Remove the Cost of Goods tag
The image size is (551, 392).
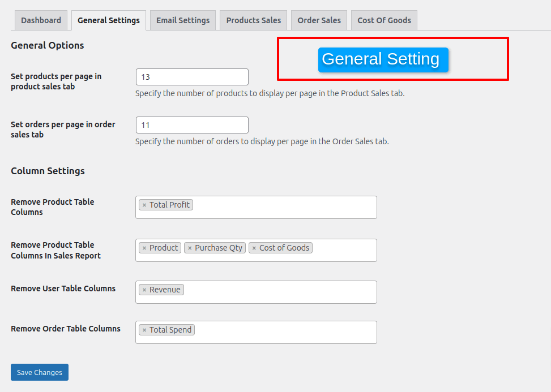pyautogui.click(x=254, y=248)
